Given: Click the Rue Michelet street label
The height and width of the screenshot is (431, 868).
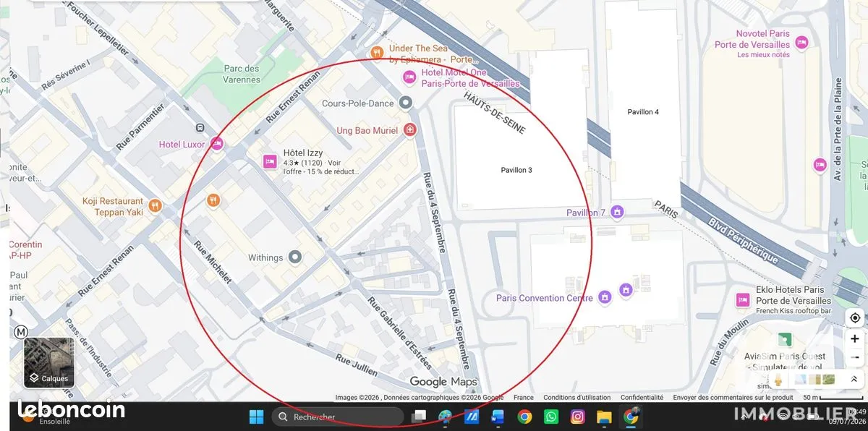Looking at the screenshot, I should click(x=212, y=263).
